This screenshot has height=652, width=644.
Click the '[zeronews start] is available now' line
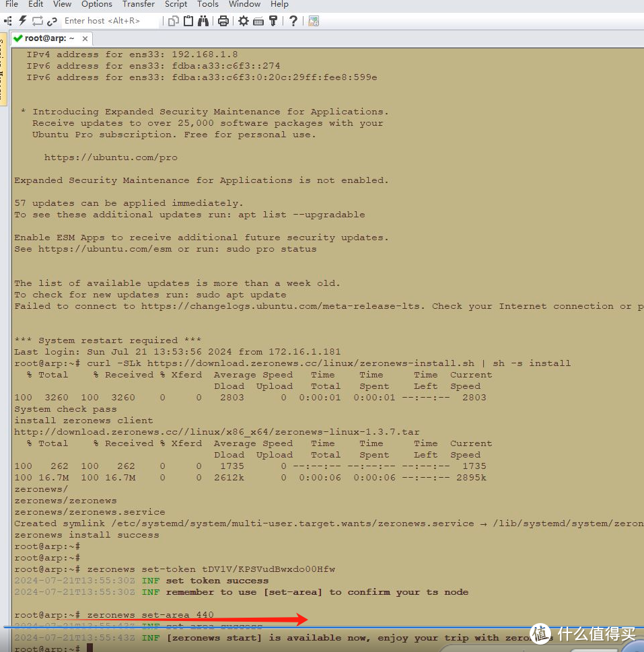[x=283, y=638]
